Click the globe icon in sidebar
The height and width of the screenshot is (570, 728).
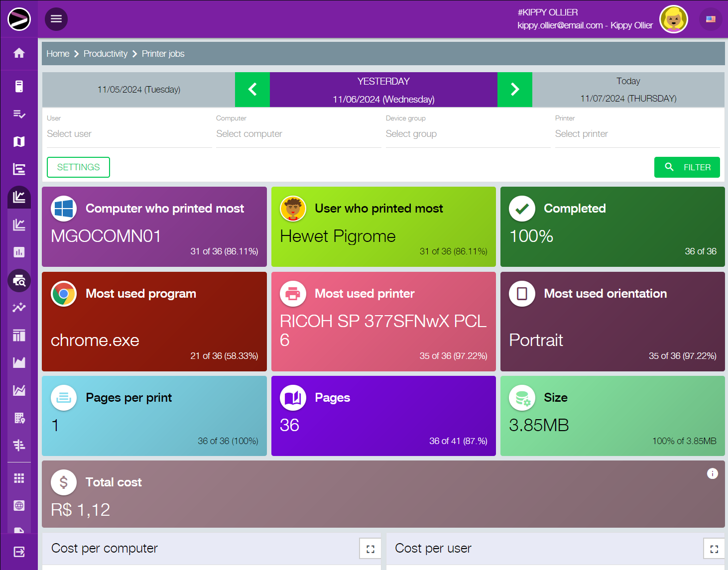[x=19, y=506]
